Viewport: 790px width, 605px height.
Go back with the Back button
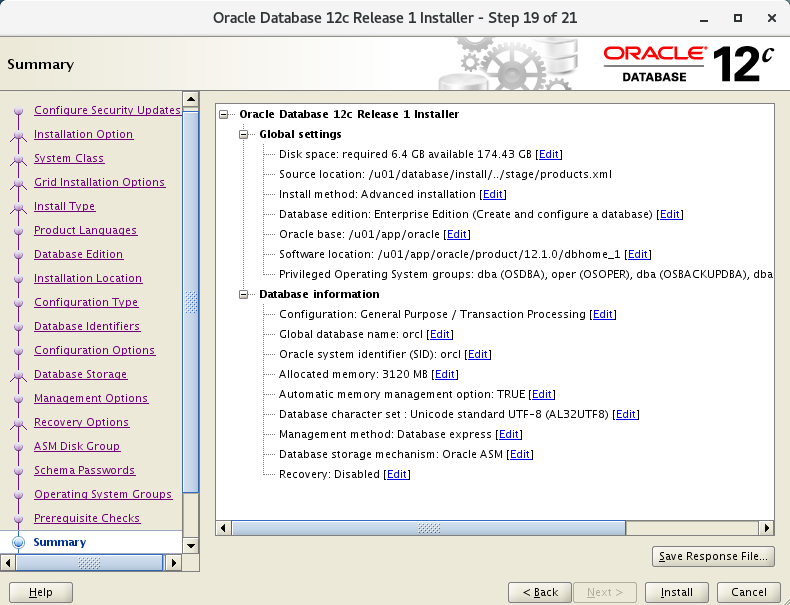tap(540, 592)
